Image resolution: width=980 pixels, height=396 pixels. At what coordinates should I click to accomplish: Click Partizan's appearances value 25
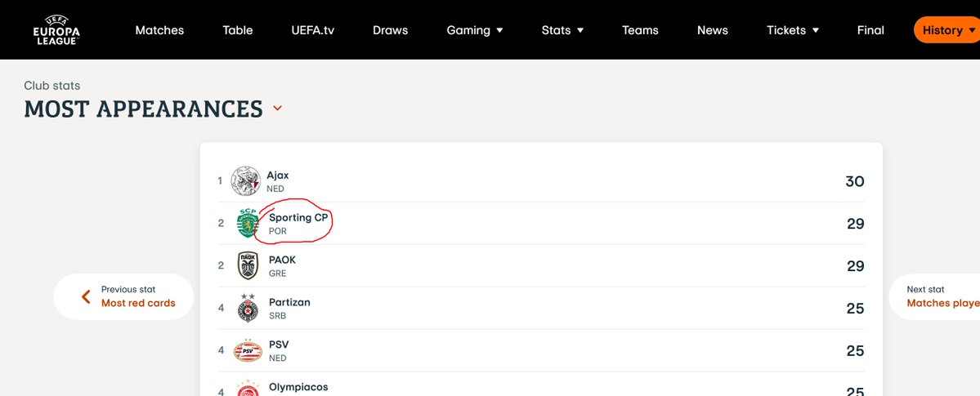(856, 309)
